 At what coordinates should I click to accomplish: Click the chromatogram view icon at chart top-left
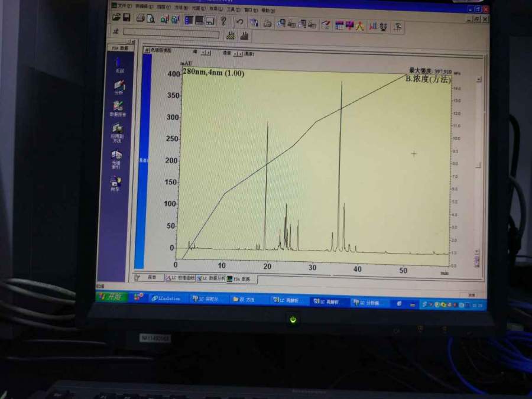coord(147,50)
